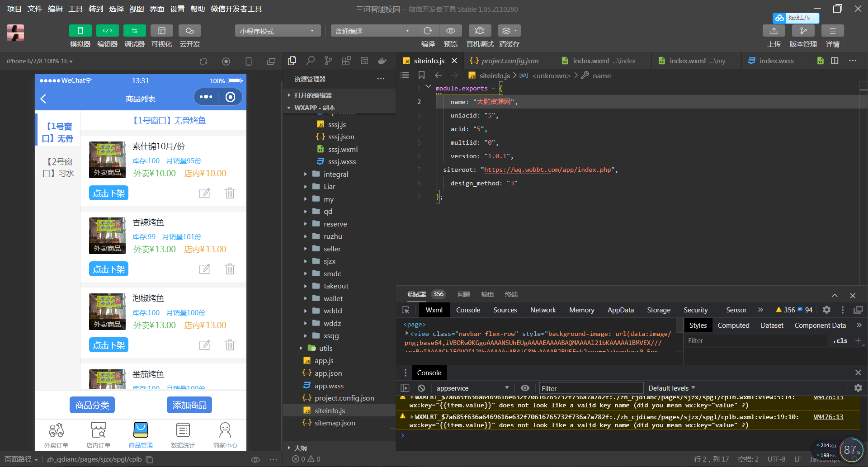The image size is (868, 467).
Task: Switch to the Network tab in debugger
Action: click(542, 310)
